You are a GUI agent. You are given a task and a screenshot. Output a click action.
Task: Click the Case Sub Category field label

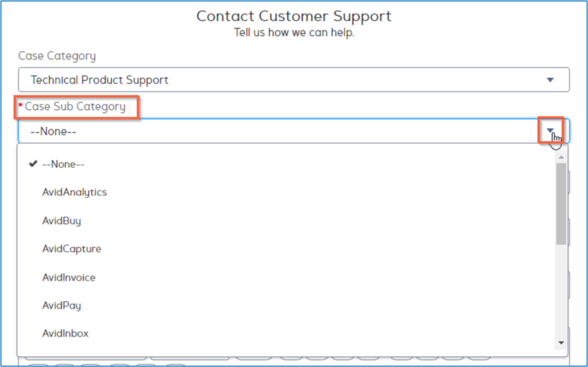click(75, 106)
